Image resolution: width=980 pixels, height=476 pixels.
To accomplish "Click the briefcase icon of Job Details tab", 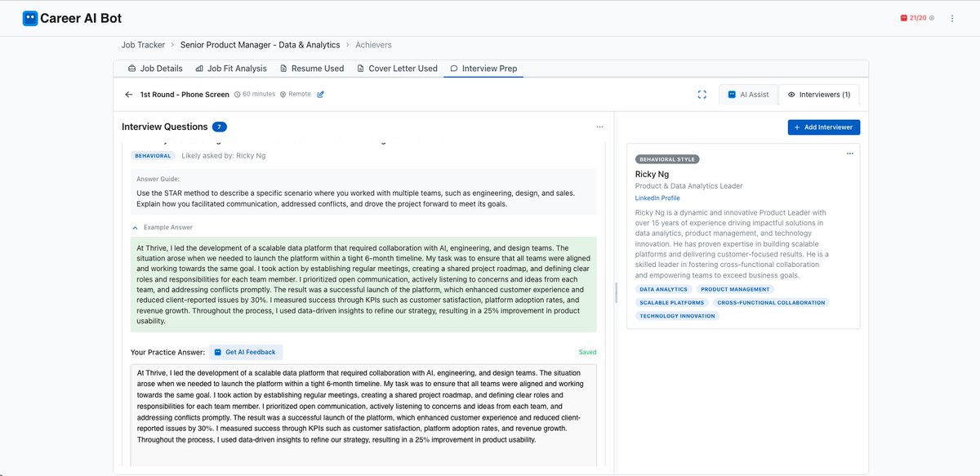I will 133,69.
